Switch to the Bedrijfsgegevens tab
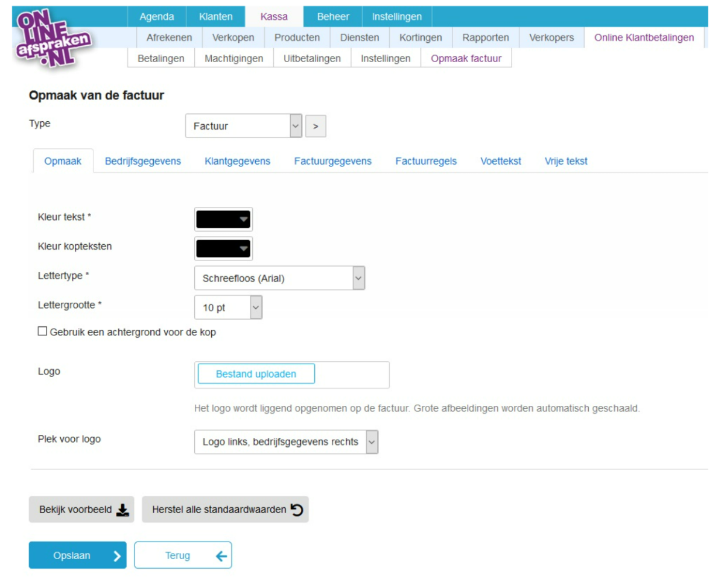 coord(143,161)
